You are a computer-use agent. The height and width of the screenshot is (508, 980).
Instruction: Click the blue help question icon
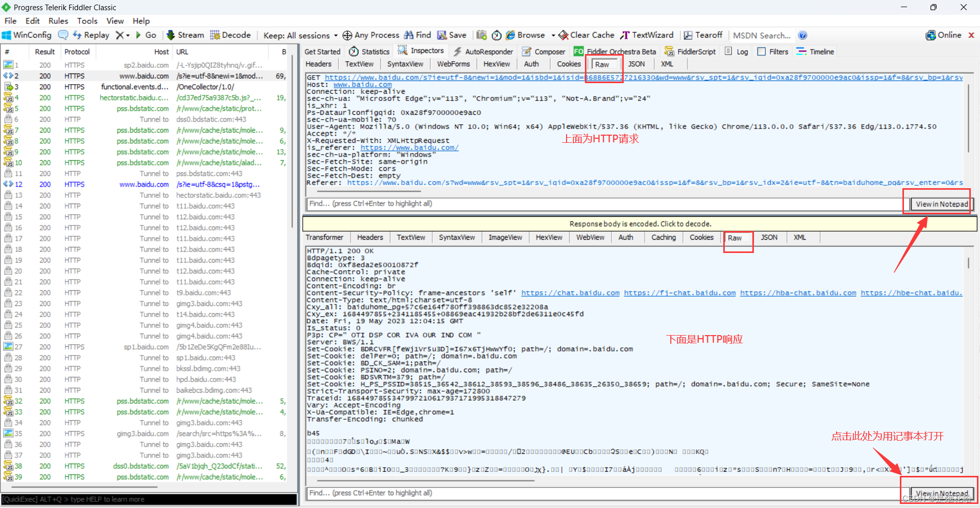(x=802, y=35)
